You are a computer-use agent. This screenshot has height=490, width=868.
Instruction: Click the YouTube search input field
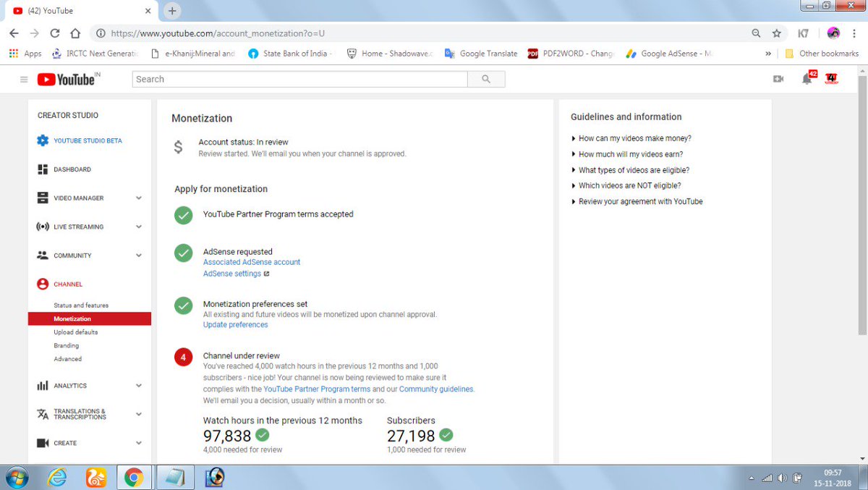(300, 80)
